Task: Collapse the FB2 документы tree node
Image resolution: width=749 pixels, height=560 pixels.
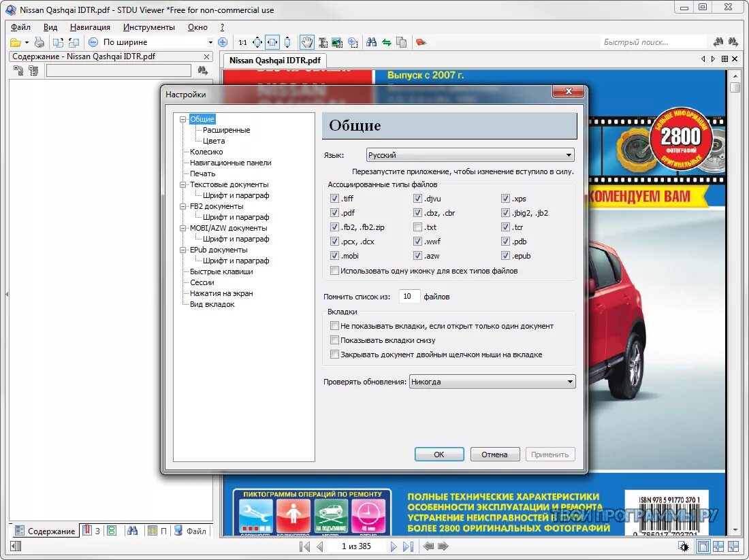Action: [182, 206]
